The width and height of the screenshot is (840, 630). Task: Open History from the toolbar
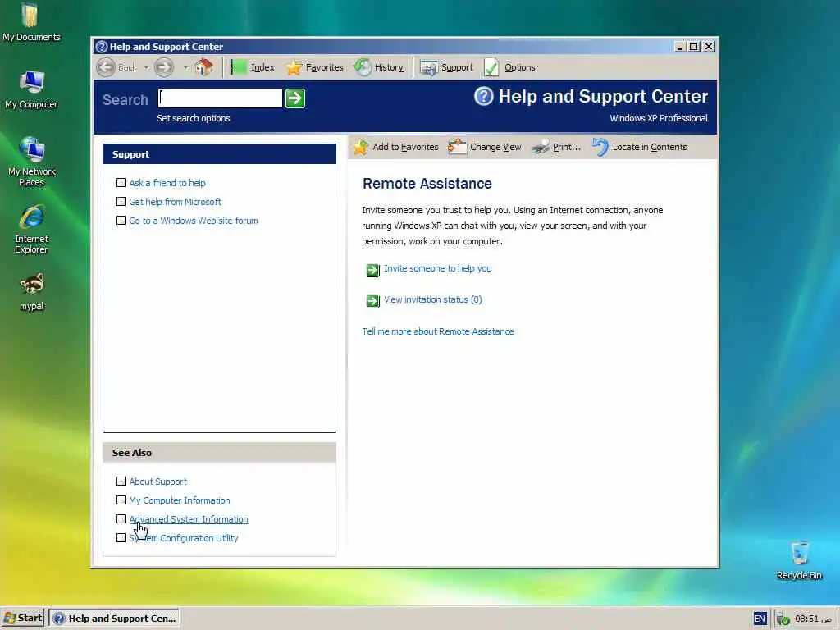click(x=379, y=67)
